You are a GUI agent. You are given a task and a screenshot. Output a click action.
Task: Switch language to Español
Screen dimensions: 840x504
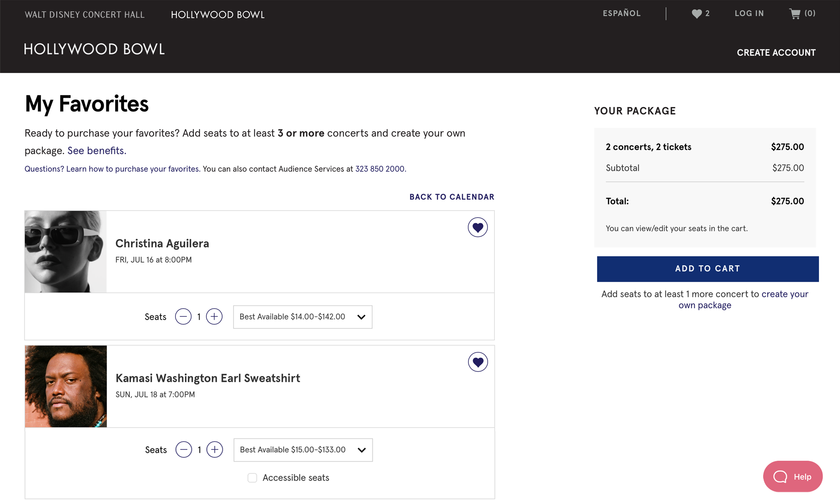tap(622, 13)
